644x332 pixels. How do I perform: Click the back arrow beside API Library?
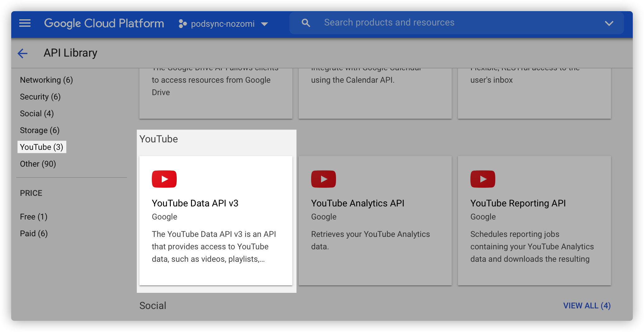tap(23, 53)
